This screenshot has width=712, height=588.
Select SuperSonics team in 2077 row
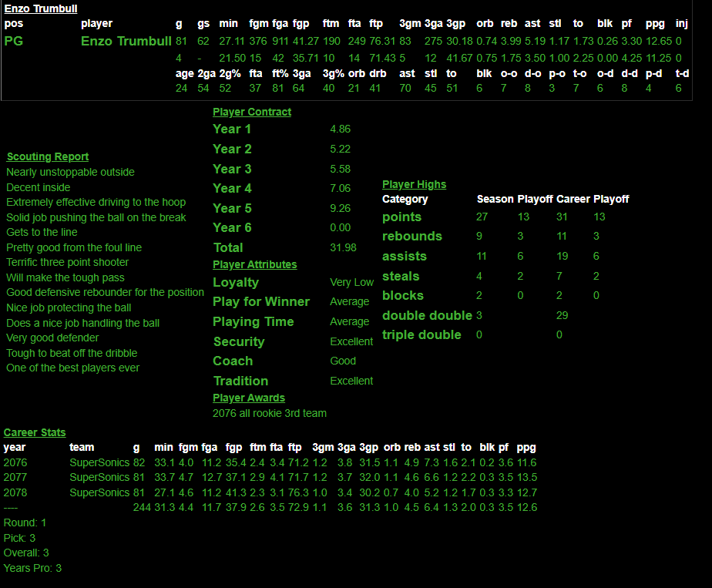click(99, 477)
